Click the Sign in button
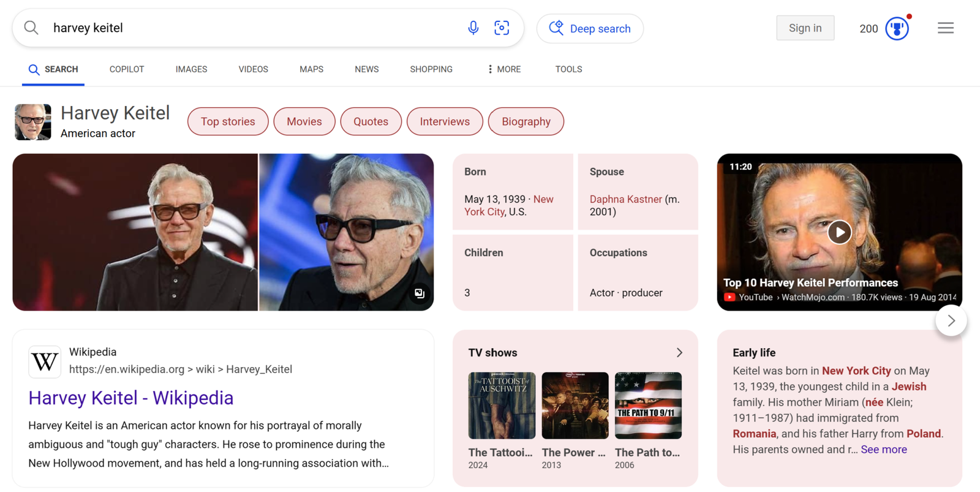Image resolution: width=980 pixels, height=492 pixels. point(805,28)
